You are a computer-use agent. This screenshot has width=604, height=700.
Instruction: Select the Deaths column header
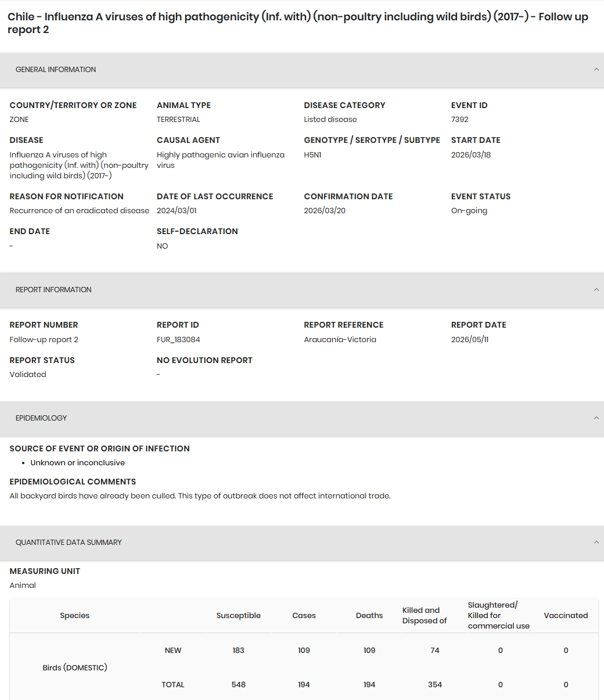[x=369, y=616]
